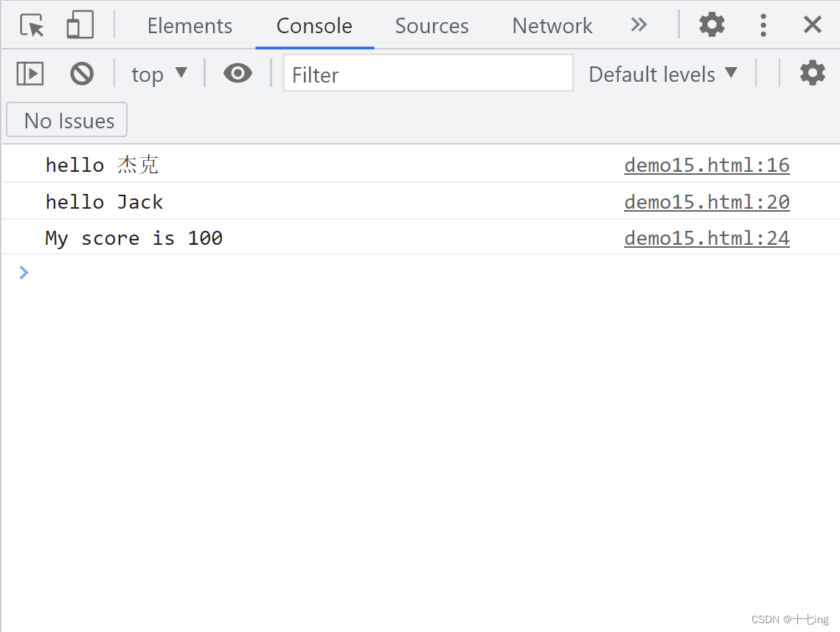The height and width of the screenshot is (632, 840).
Task: Open the demo15.html:16 source link
Action: 707,165
